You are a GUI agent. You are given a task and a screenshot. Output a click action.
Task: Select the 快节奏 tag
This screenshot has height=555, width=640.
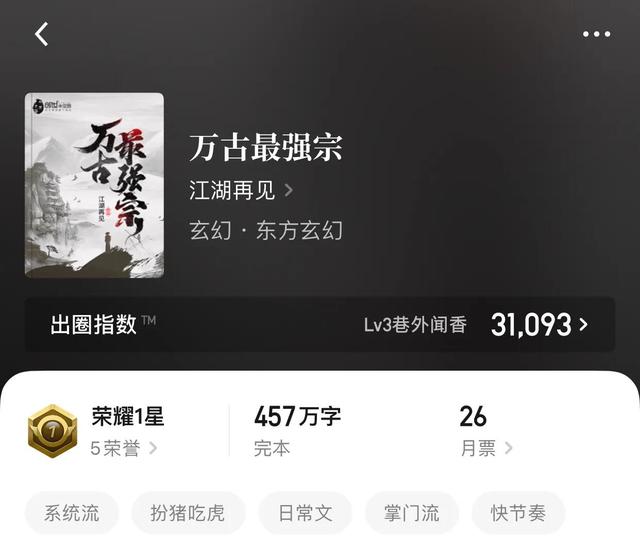[518, 513]
